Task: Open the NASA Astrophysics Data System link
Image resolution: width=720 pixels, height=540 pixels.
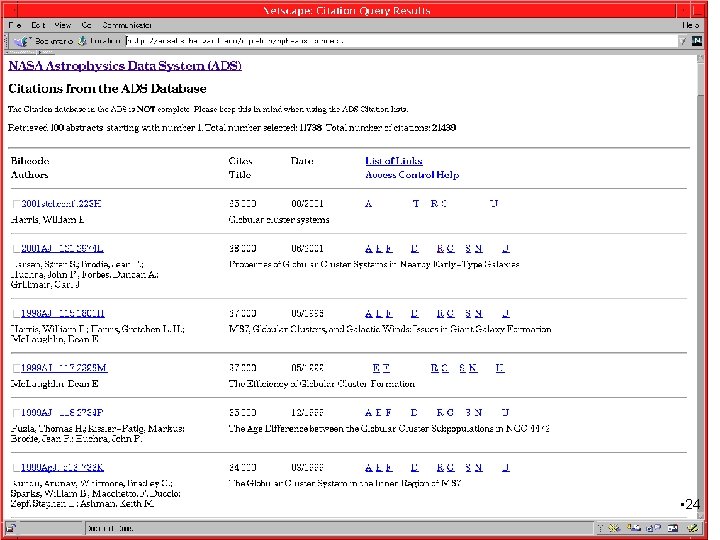Action: coord(125,66)
